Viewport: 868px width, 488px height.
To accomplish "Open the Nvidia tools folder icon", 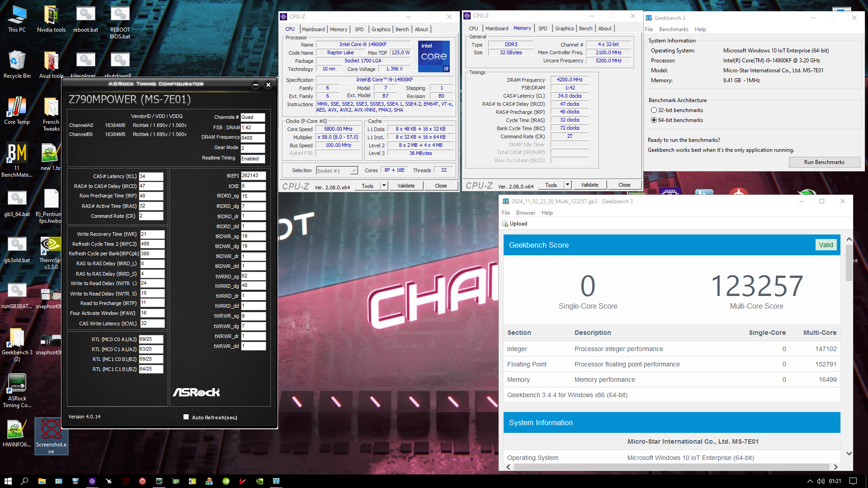I will tap(51, 19).
